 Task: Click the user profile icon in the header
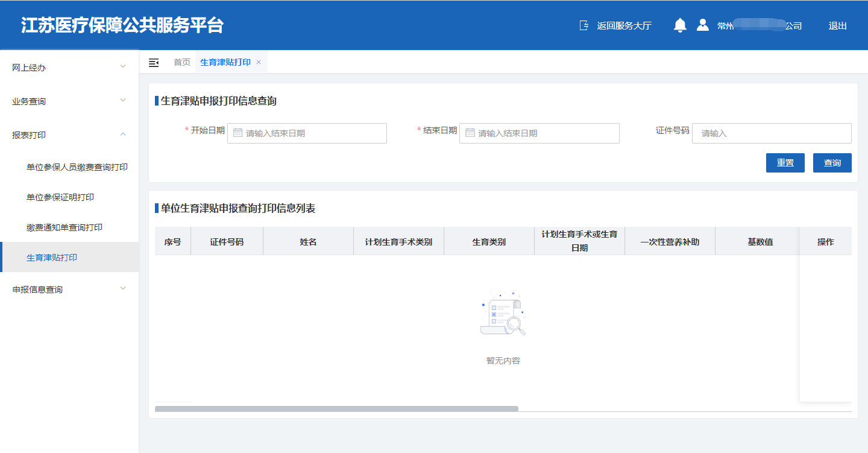pyautogui.click(x=703, y=25)
